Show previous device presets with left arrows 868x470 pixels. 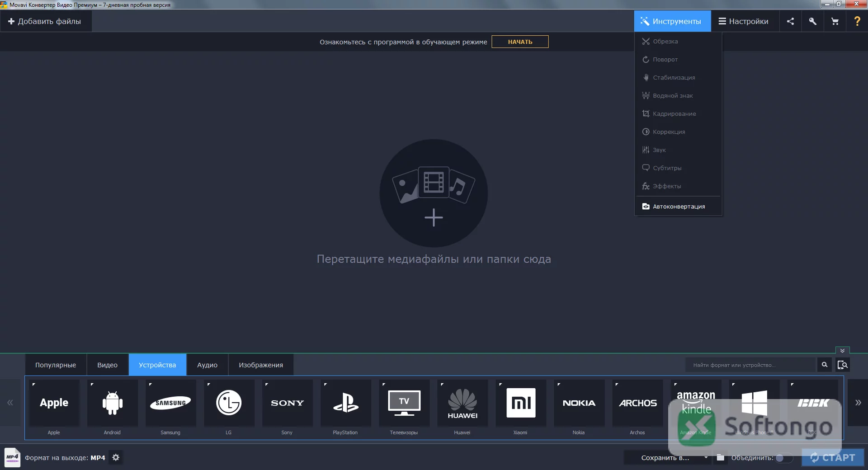tap(10, 403)
